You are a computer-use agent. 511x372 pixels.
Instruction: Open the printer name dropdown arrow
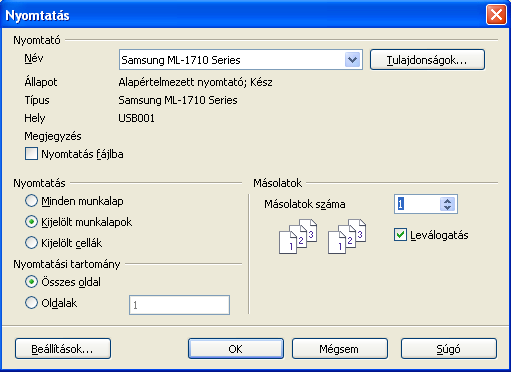[x=352, y=60]
